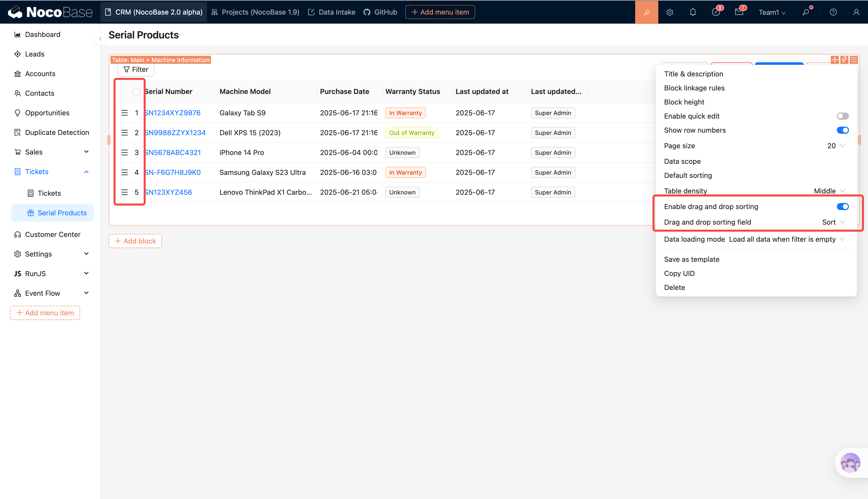
Task: Open the system settings gear icon
Action: pos(670,12)
